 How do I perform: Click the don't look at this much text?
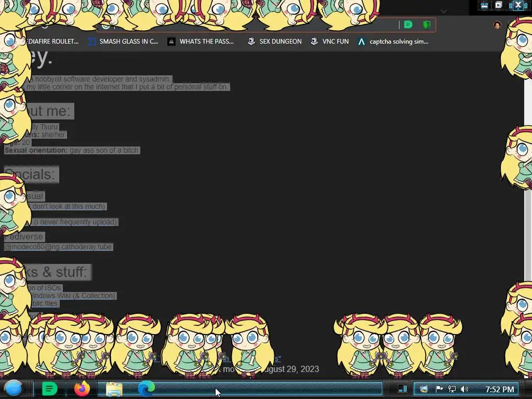point(69,206)
